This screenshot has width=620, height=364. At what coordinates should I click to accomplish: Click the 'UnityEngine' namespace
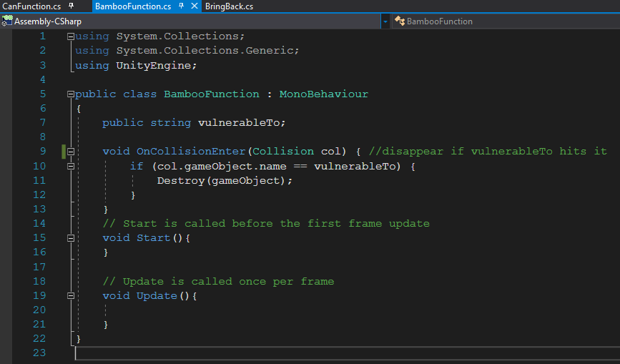pyautogui.click(x=154, y=65)
